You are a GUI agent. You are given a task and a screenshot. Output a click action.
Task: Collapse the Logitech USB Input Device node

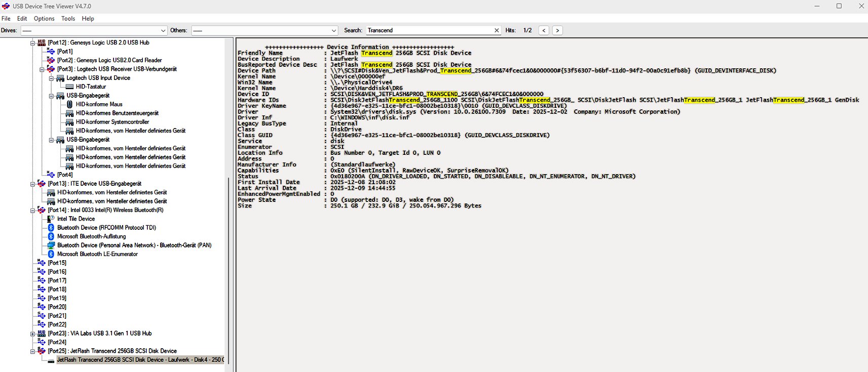(51, 78)
